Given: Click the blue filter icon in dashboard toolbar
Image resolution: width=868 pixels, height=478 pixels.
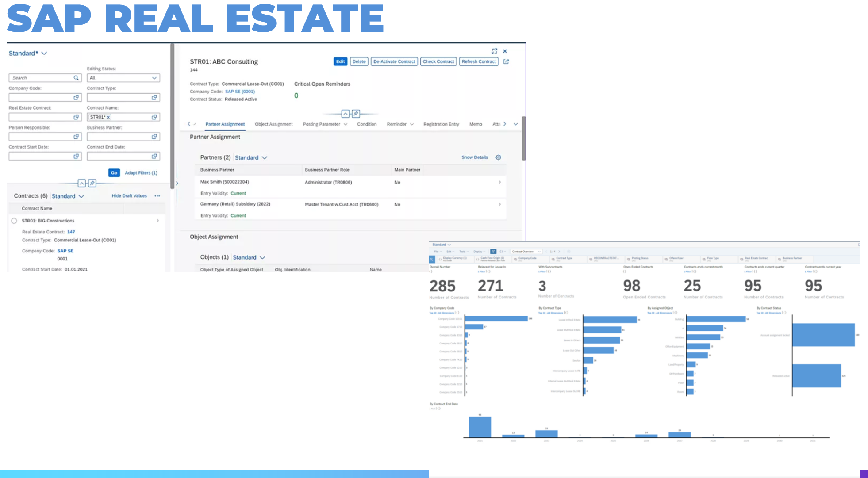Looking at the screenshot, I should pos(493,252).
